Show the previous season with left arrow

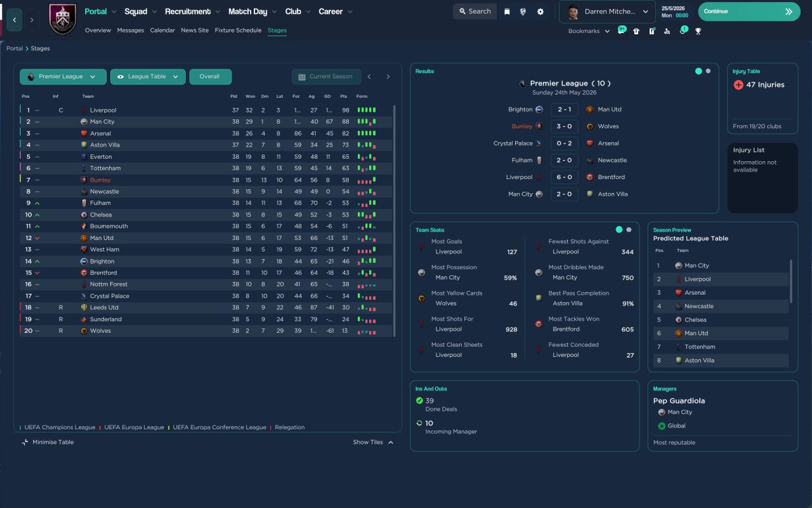(x=369, y=77)
